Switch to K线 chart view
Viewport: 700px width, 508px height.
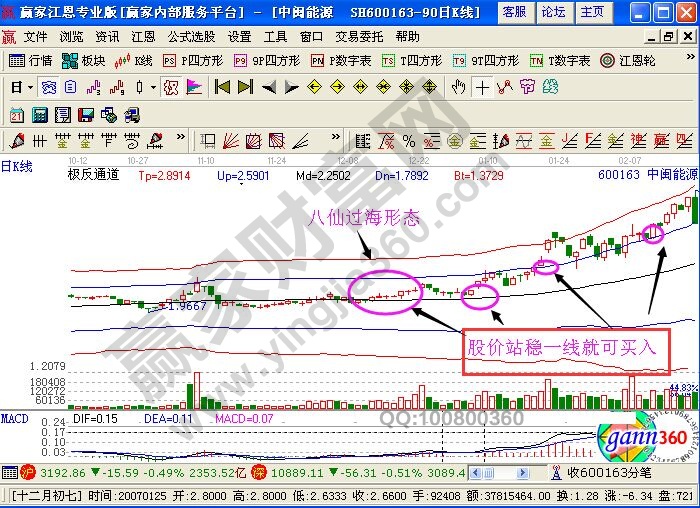pos(136,60)
